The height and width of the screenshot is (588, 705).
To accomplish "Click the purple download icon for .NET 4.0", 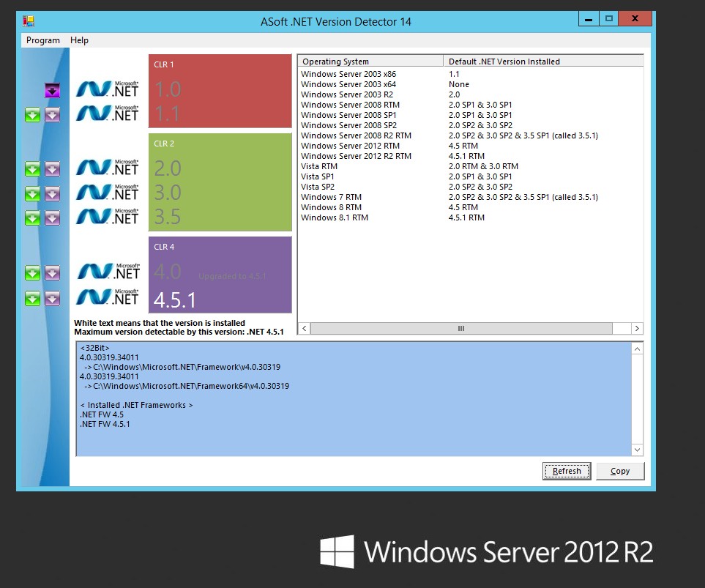I will click(x=52, y=272).
